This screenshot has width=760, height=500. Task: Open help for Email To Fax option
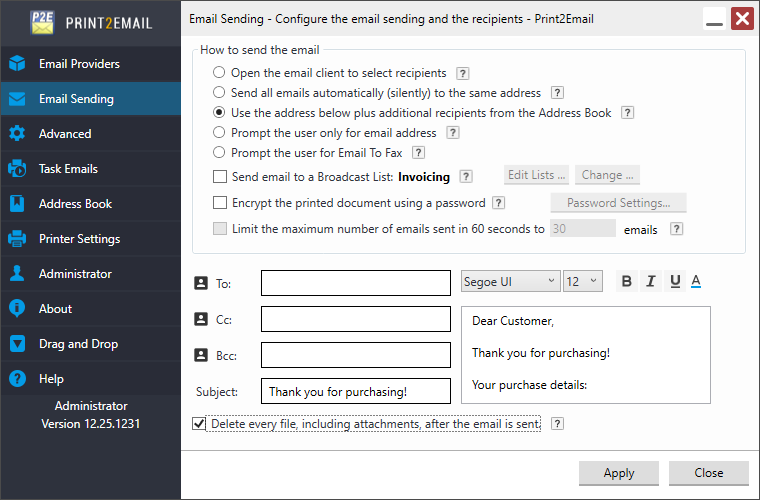tap(418, 153)
